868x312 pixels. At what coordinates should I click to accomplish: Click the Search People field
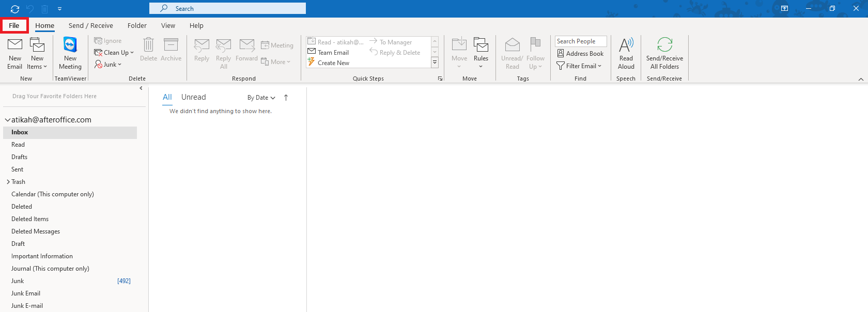pos(580,41)
